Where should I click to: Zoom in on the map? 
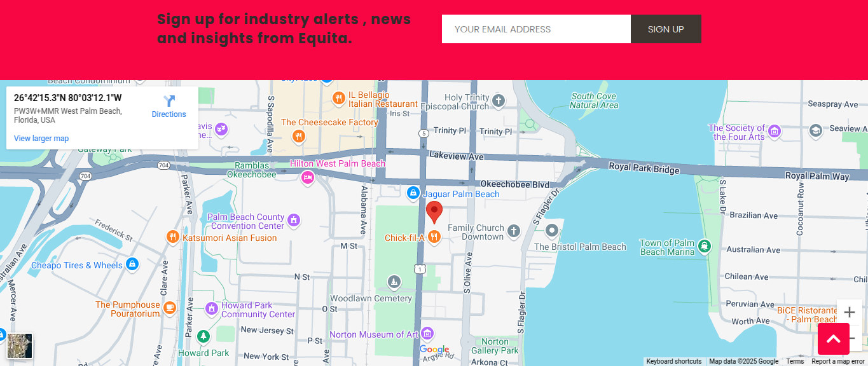(x=849, y=312)
